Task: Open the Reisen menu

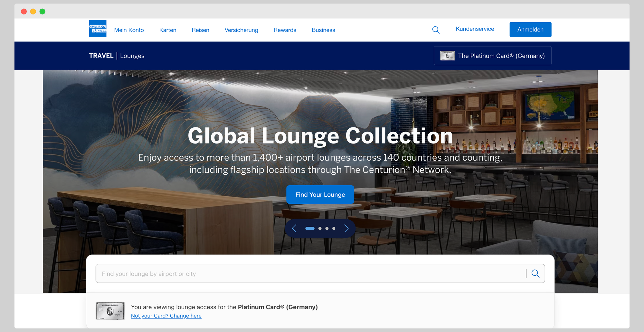Action: click(200, 30)
